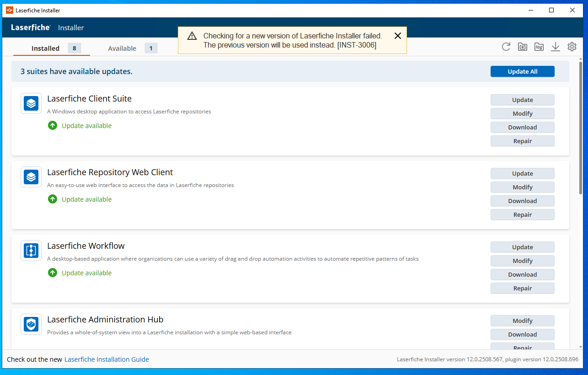Update Laserfiche Workflow
The image size is (588, 375).
point(523,247)
